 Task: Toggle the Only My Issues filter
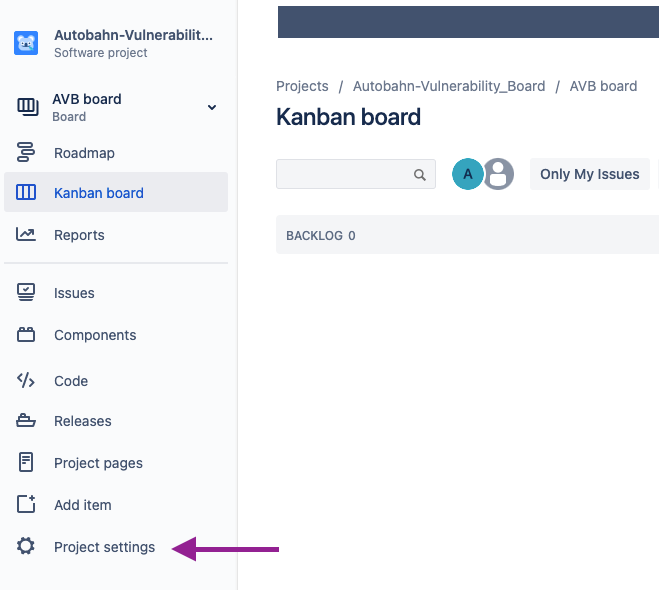[x=590, y=174]
